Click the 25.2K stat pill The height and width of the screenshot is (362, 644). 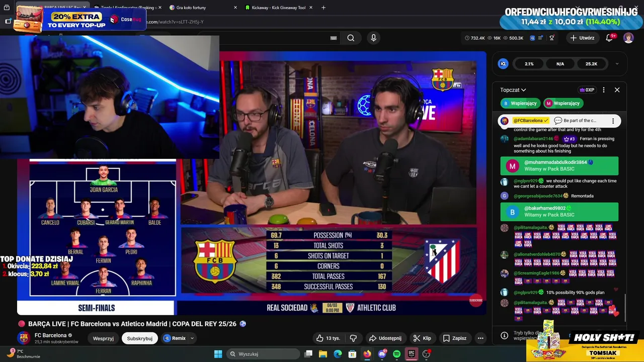[x=591, y=64]
